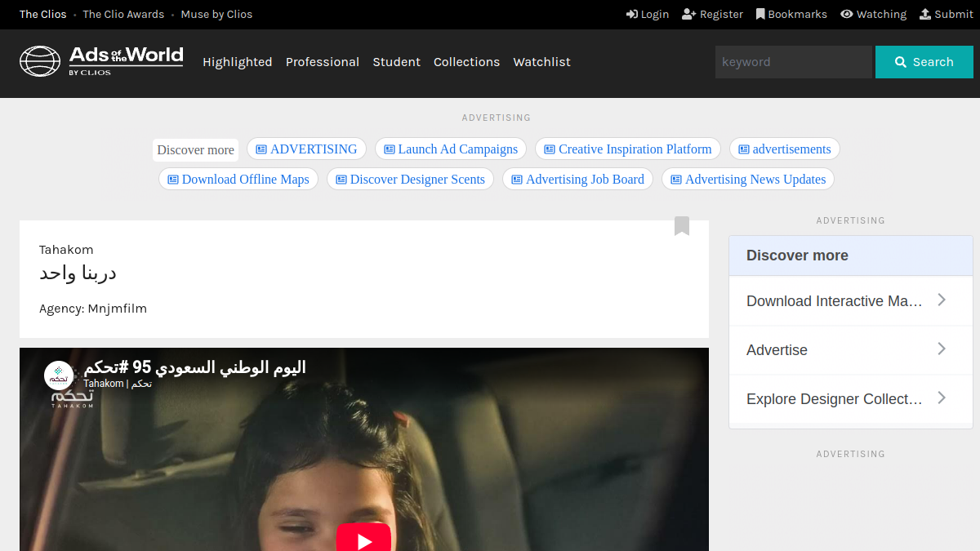Image resolution: width=980 pixels, height=551 pixels.
Task: Open the Student section
Action: (x=397, y=62)
